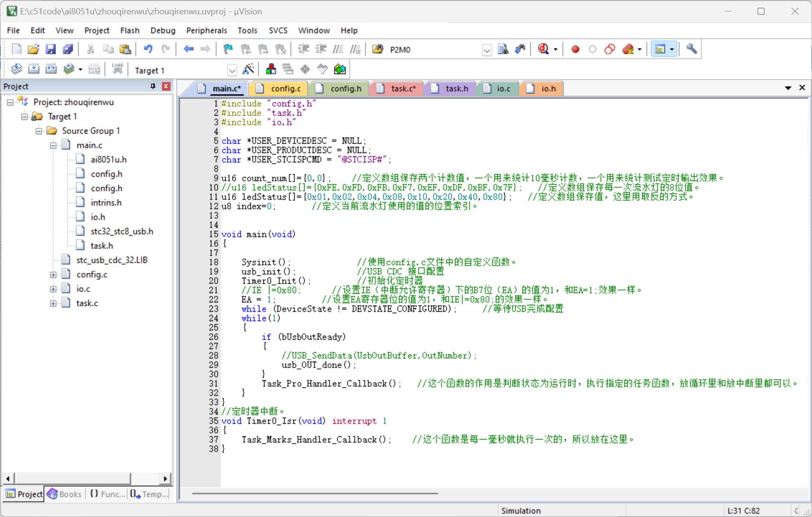Image resolution: width=812 pixels, height=517 pixels.
Task: Open the window layout button
Action: click(660, 49)
